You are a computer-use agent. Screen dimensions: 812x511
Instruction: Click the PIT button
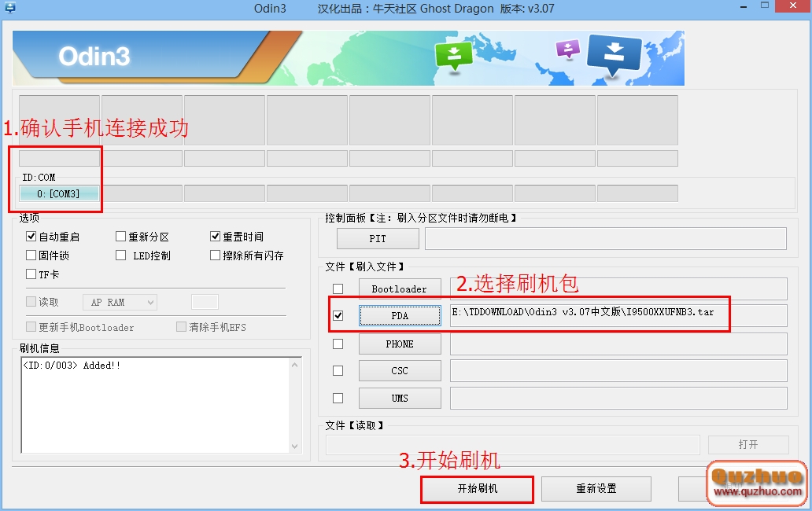tap(378, 238)
